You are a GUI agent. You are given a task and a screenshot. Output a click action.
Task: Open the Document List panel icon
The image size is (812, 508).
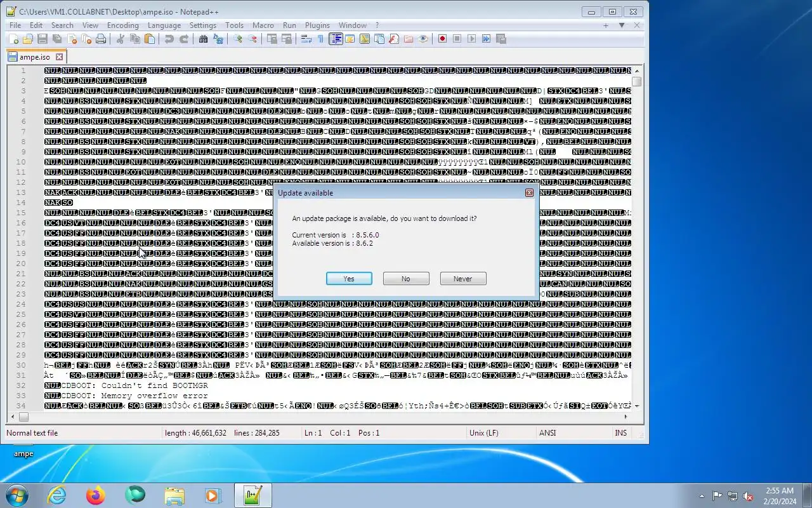[x=379, y=39]
